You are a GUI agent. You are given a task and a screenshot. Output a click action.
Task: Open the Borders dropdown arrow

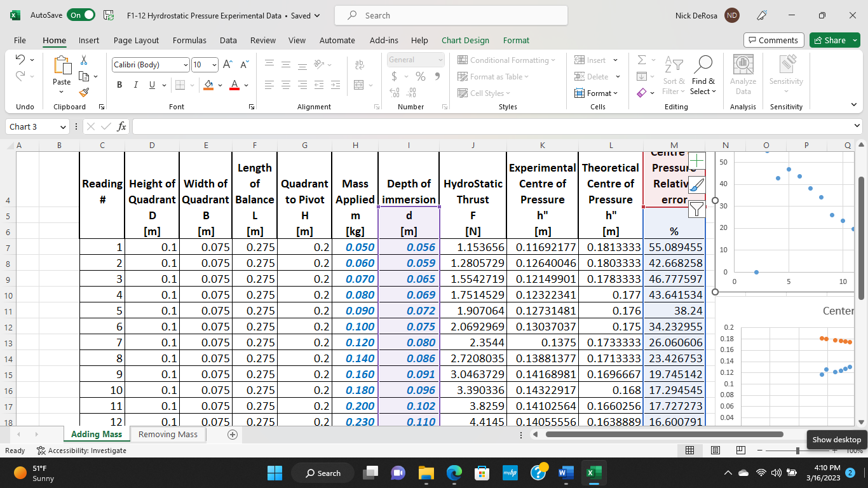point(193,85)
